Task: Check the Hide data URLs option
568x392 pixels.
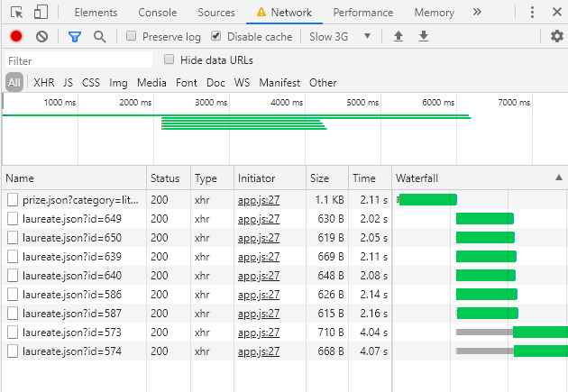Action: (169, 59)
